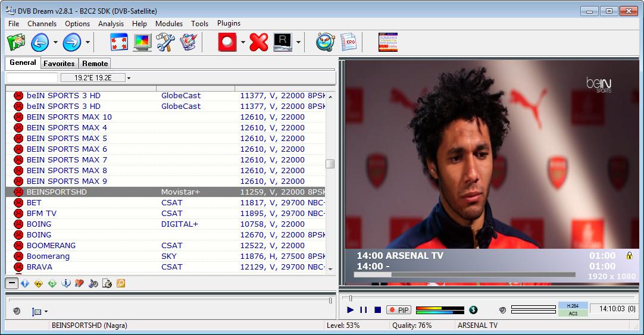Open the File menu
644x335 pixels.
pyautogui.click(x=14, y=24)
